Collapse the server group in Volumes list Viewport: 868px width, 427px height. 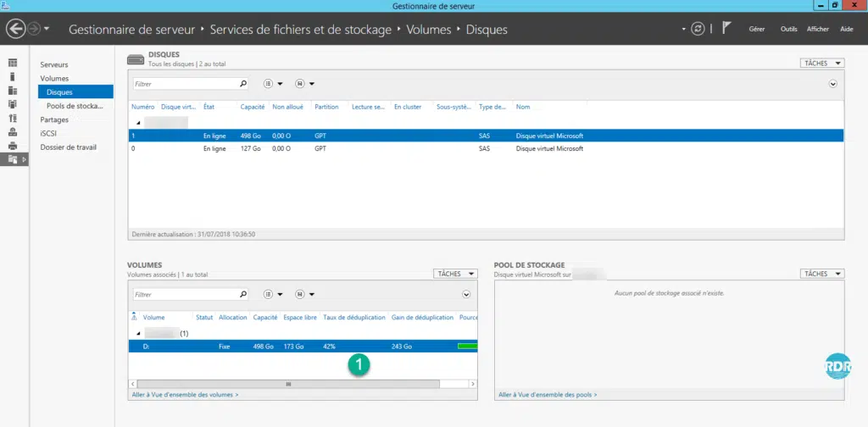click(x=138, y=334)
